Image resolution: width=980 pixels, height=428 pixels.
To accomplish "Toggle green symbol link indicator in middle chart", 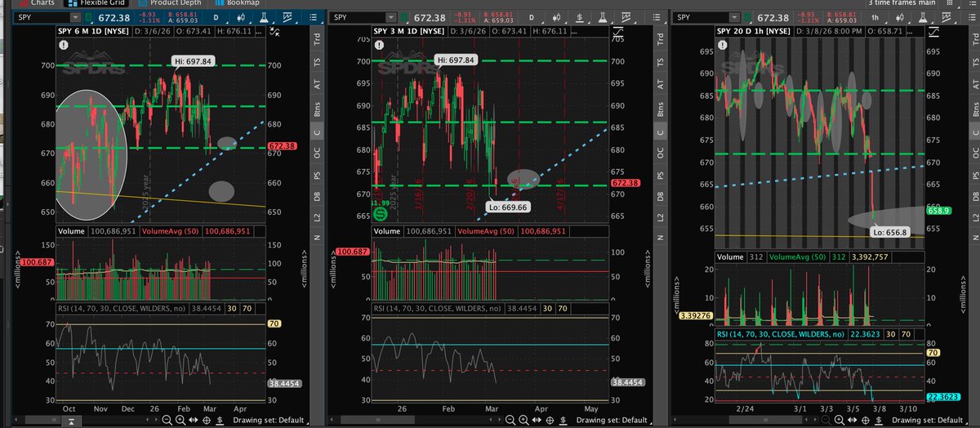I will (x=404, y=18).
